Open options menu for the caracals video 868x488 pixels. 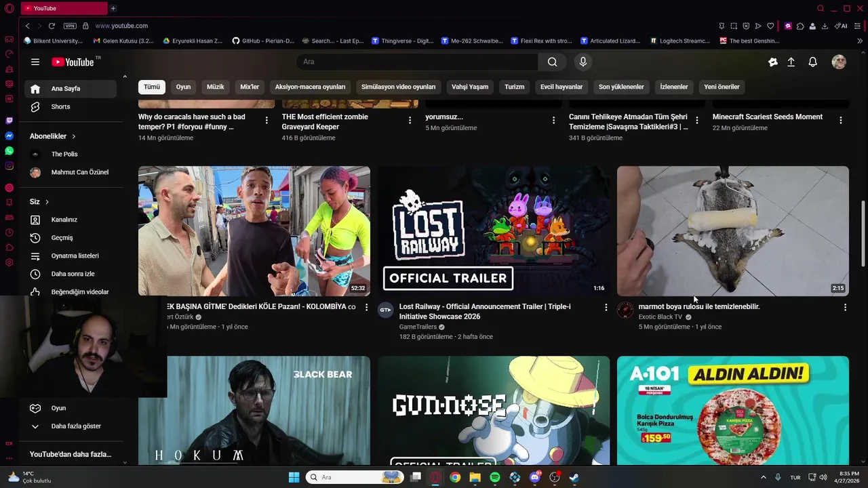[267, 120]
